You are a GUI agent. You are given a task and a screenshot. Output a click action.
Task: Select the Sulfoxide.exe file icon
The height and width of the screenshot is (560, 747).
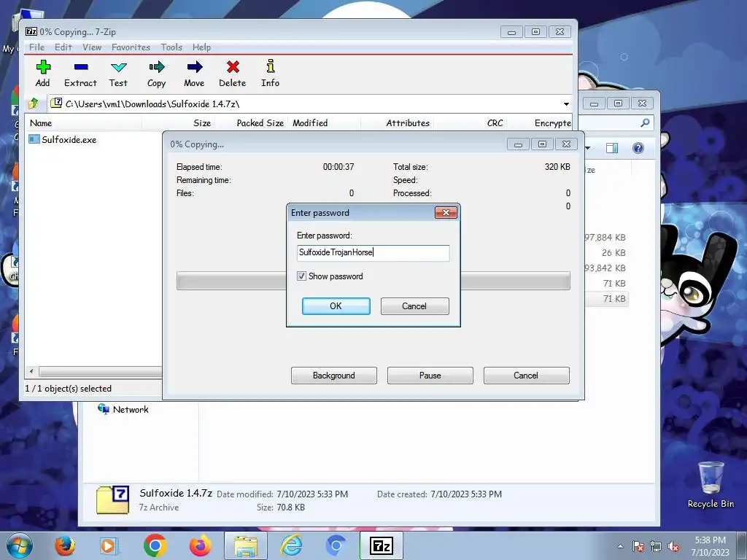pyautogui.click(x=34, y=139)
